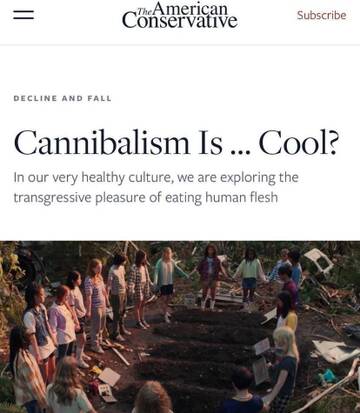360x413 pixels.
Task: Click the word 'FALL' in the category label
Action: 100,99
